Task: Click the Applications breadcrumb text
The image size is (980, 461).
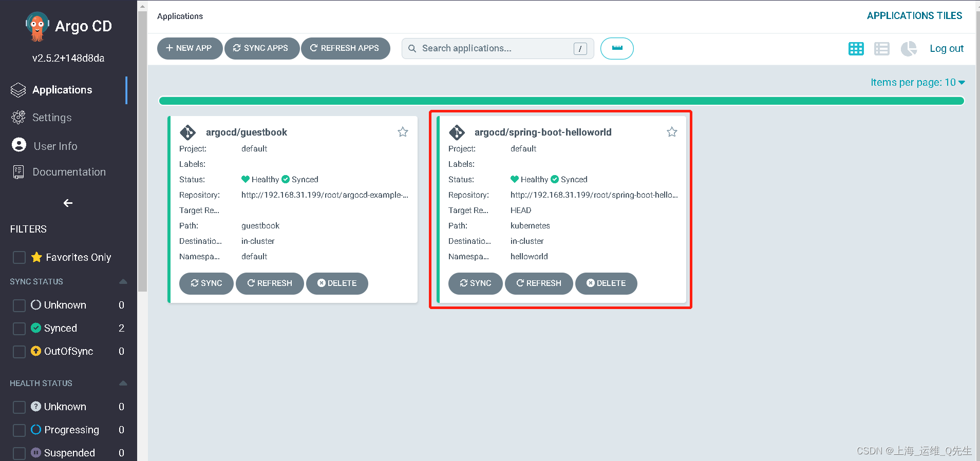Action: (180, 16)
